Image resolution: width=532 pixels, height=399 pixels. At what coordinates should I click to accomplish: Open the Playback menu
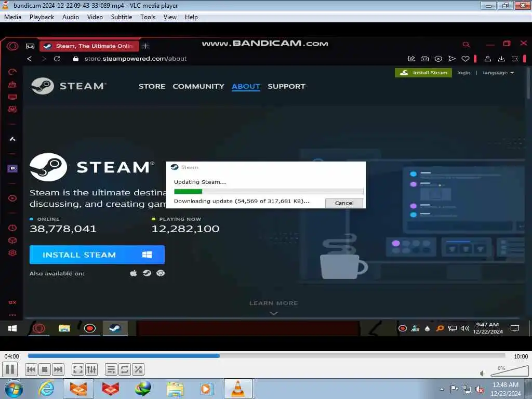tap(42, 17)
